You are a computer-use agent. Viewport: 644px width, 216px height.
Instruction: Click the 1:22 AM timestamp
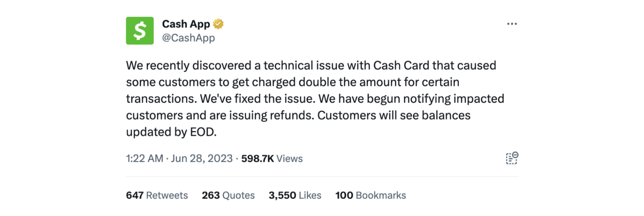point(144,159)
